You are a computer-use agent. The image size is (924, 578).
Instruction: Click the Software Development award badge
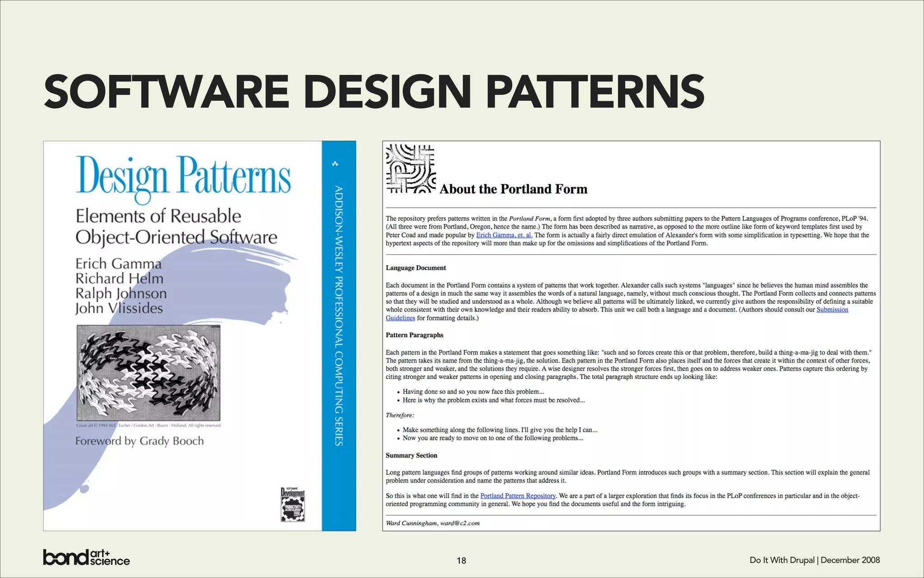click(x=293, y=504)
